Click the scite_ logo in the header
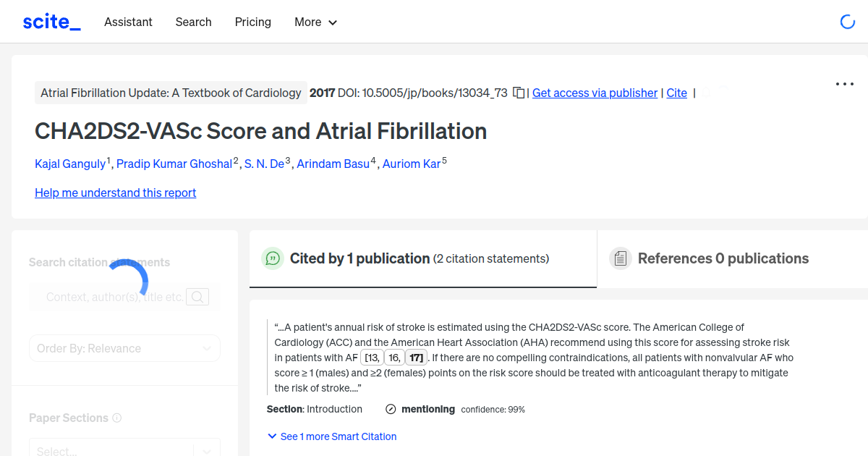868x456 pixels. [x=51, y=21]
